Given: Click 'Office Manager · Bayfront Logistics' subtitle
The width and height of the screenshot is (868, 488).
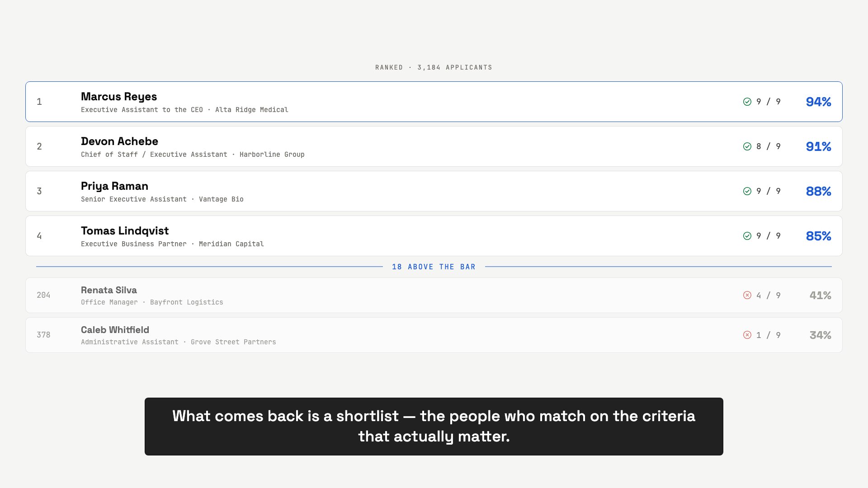Looking at the screenshot, I should [x=152, y=302].
